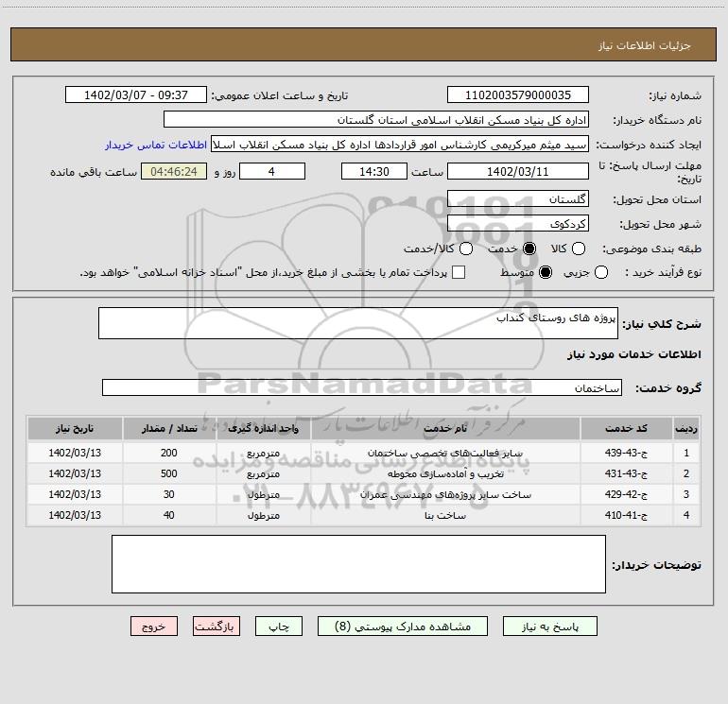Open مشاهده مدارک پیوستی (8) button
Image resolution: width=728 pixels, height=704 pixels.
[x=403, y=627]
